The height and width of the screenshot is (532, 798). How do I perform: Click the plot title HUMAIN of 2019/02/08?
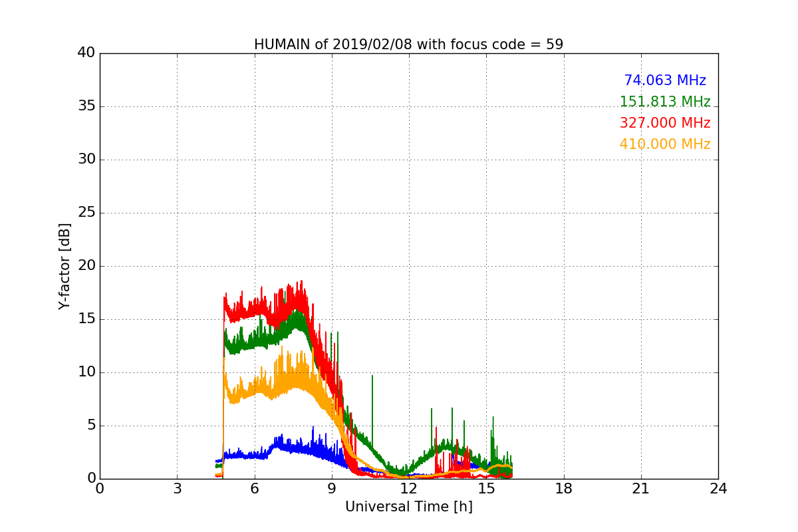(408, 45)
